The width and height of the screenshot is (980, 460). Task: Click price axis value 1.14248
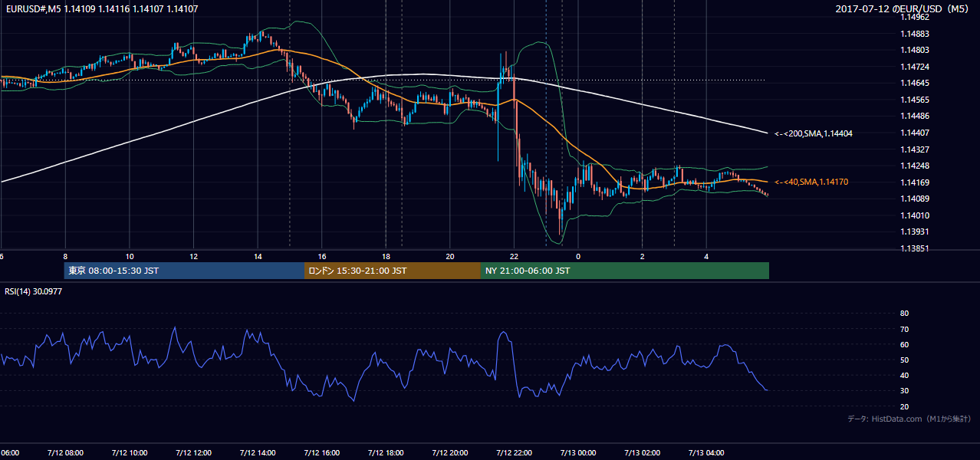click(915, 166)
